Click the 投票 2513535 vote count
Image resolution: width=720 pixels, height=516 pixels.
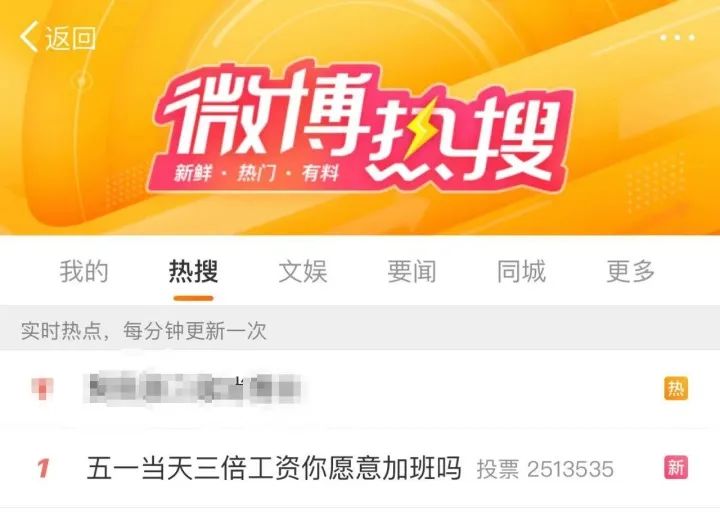tap(545, 469)
